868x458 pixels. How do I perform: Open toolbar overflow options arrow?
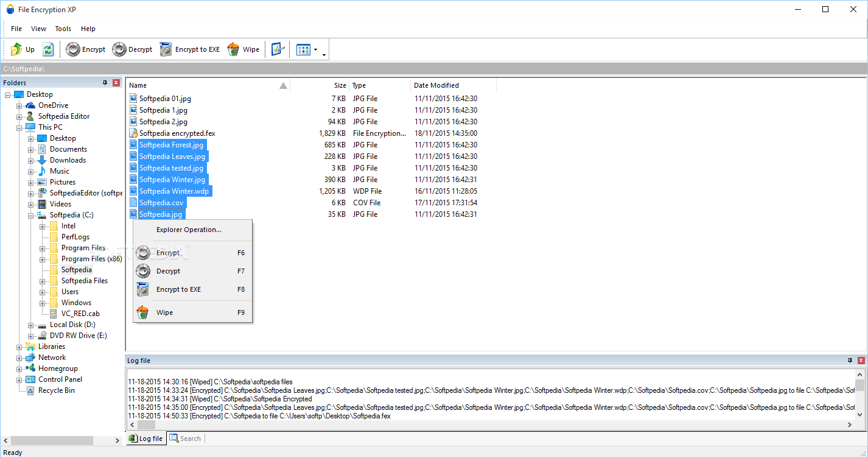coord(324,54)
